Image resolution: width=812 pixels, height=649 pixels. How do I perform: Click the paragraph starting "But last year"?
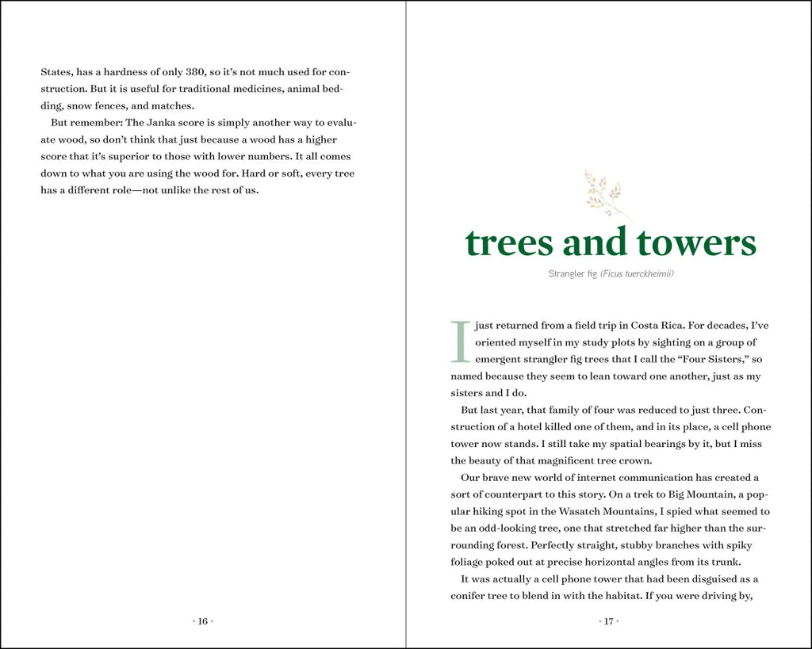[x=610, y=435]
